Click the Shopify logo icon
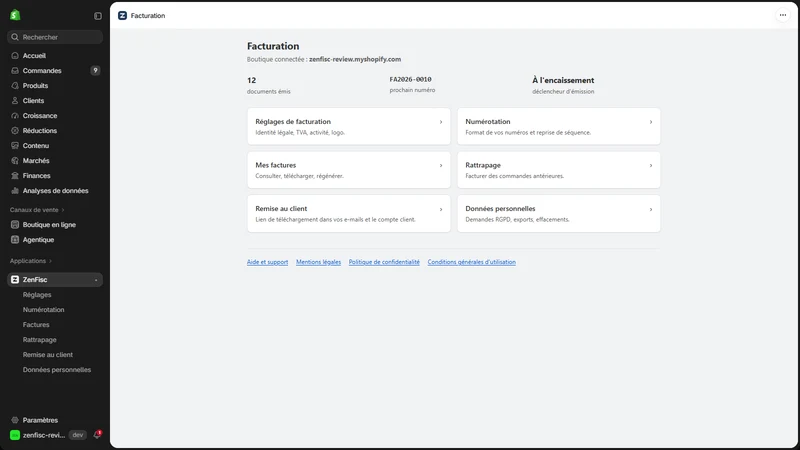Image resolution: width=800 pixels, height=450 pixels. tap(15, 15)
